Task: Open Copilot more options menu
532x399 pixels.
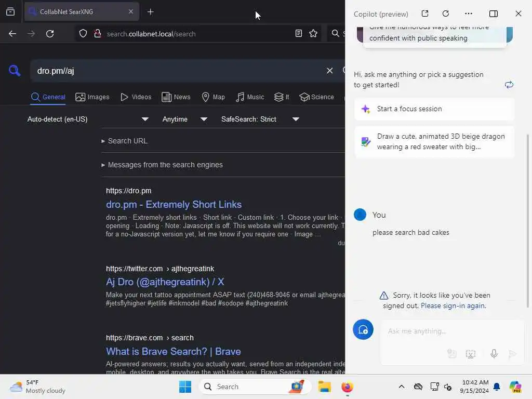Action: click(x=469, y=14)
